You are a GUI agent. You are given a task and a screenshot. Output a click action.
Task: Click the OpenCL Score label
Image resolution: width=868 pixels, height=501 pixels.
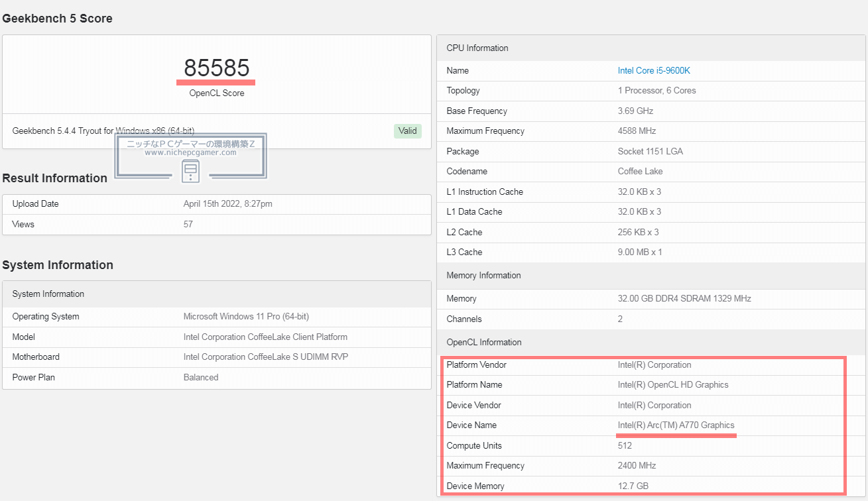(217, 93)
